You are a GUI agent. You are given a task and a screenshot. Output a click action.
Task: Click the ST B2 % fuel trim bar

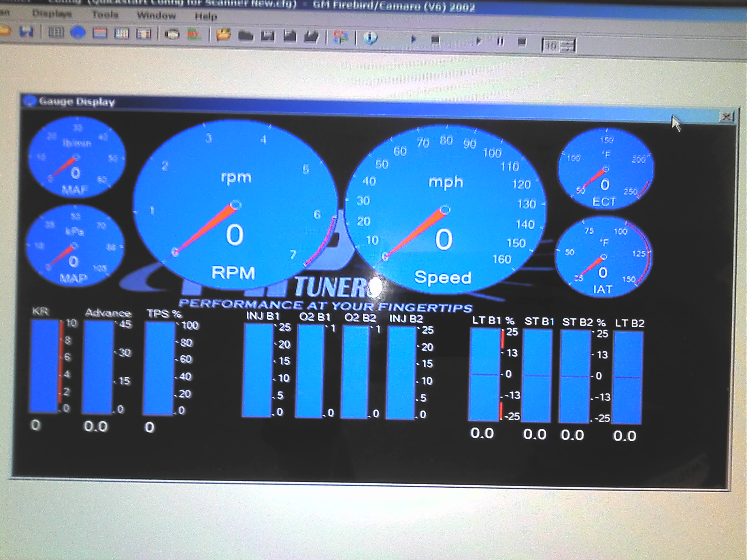point(575,377)
